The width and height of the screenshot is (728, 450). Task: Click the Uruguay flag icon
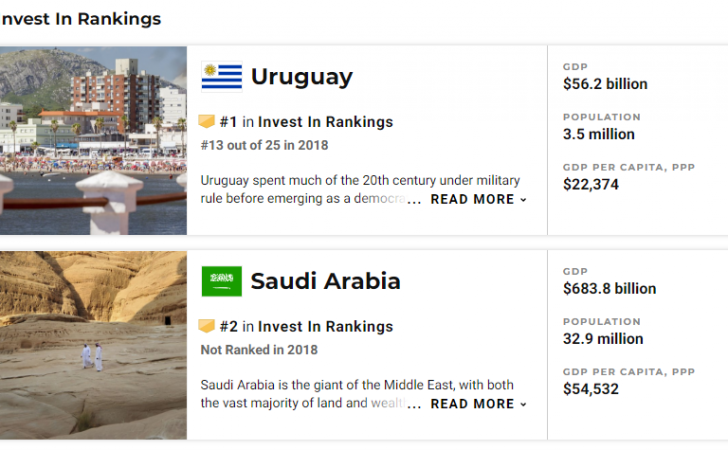tap(221, 77)
